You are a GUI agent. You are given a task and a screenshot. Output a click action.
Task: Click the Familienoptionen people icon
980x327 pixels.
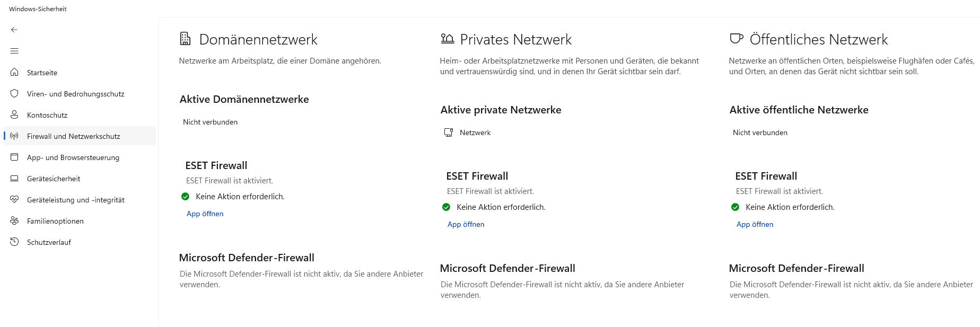click(14, 220)
